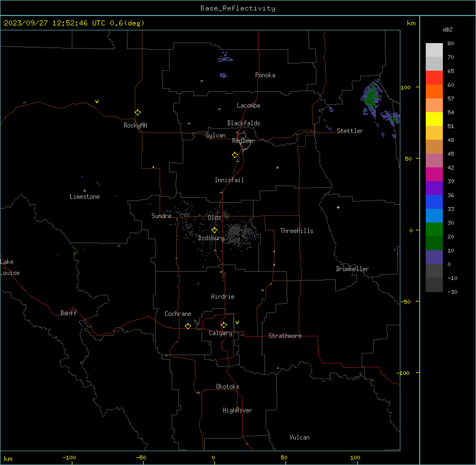Click the Olds town label
Viewport: 476px width, 465px height.
(x=214, y=218)
